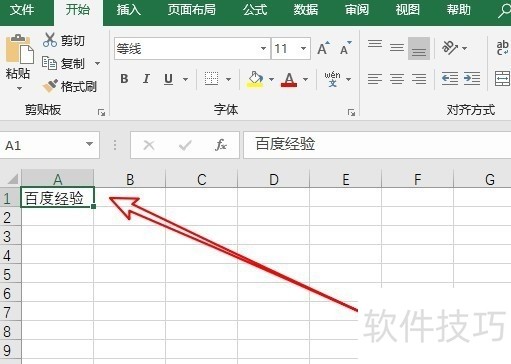Align text to top
Viewport: 511px width, 364px height.
[375, 45]
